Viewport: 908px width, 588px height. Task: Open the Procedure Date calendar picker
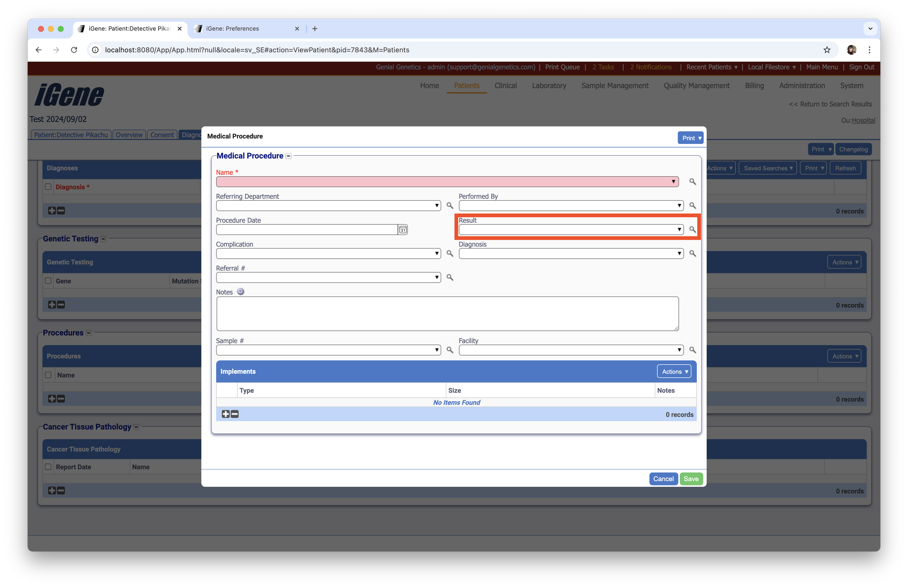click(402, 230)
